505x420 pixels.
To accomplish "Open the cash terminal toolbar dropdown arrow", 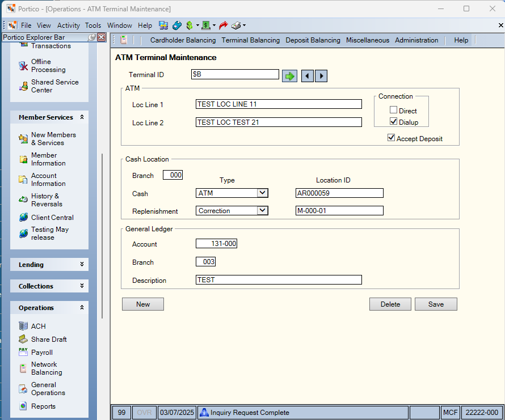I will tap(214, 25).
